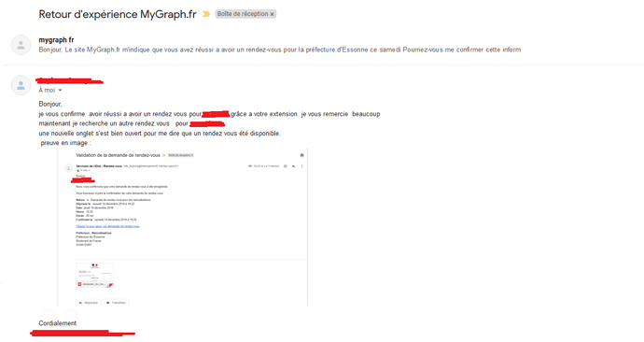Remove the 'Boîte de réception' label
This screenshot has width=644, height=342.
pyautogui.click(x=272, y=14)
